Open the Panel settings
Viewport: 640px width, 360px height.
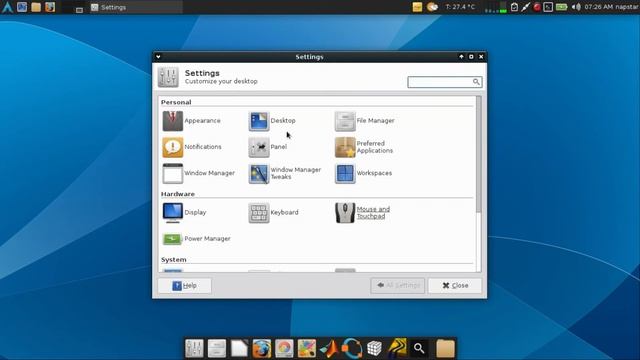[268, 147]
